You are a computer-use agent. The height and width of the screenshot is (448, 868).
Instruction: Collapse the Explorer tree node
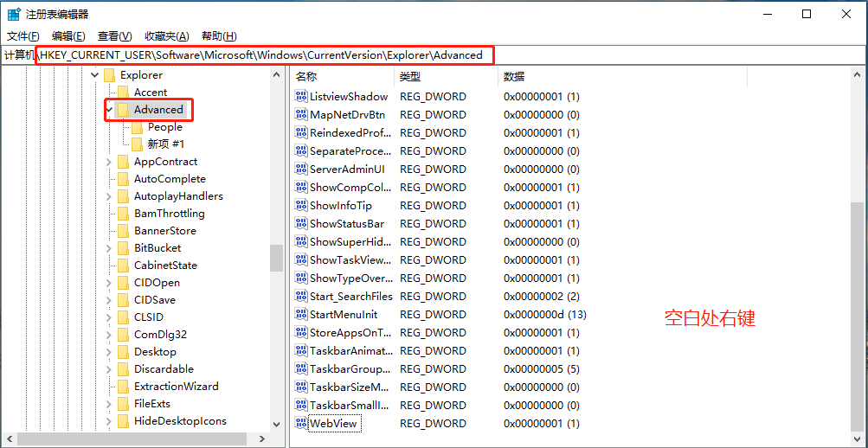click(x=94, y=74)
